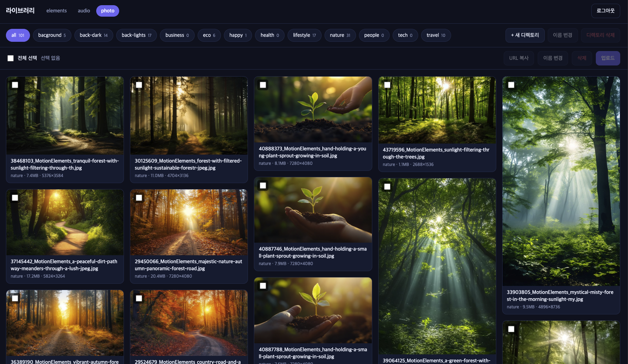Open the elements tab

(x=57, y=11)
